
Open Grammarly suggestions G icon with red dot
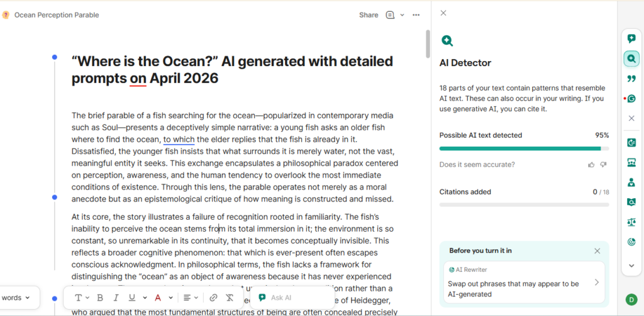tap(631, 99)
